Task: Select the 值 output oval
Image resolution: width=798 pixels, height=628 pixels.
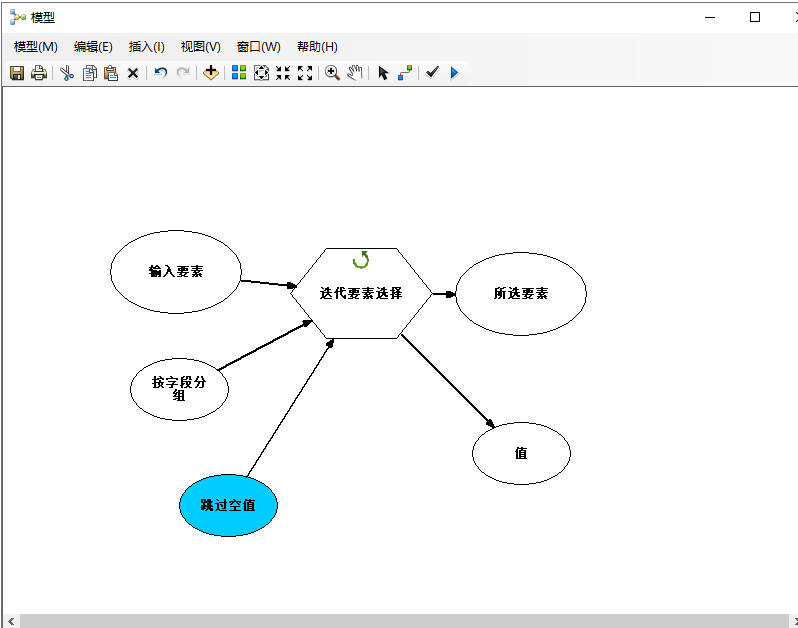Action: 521,453
